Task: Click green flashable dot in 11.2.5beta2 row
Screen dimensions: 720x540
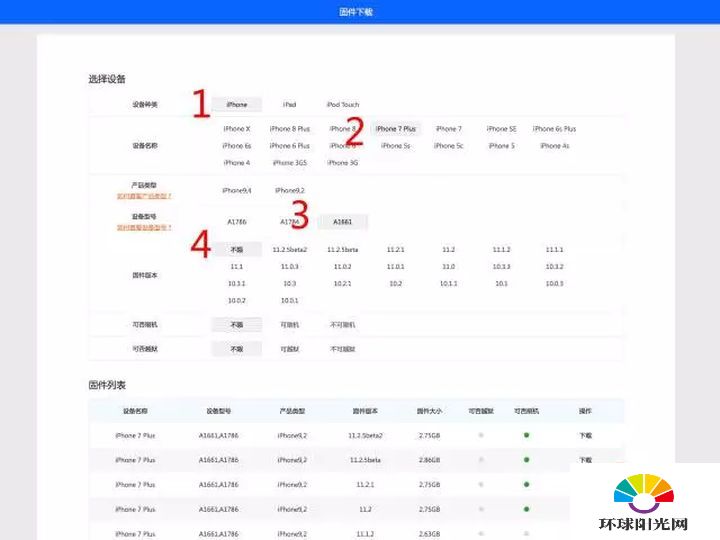Action: 526,435
